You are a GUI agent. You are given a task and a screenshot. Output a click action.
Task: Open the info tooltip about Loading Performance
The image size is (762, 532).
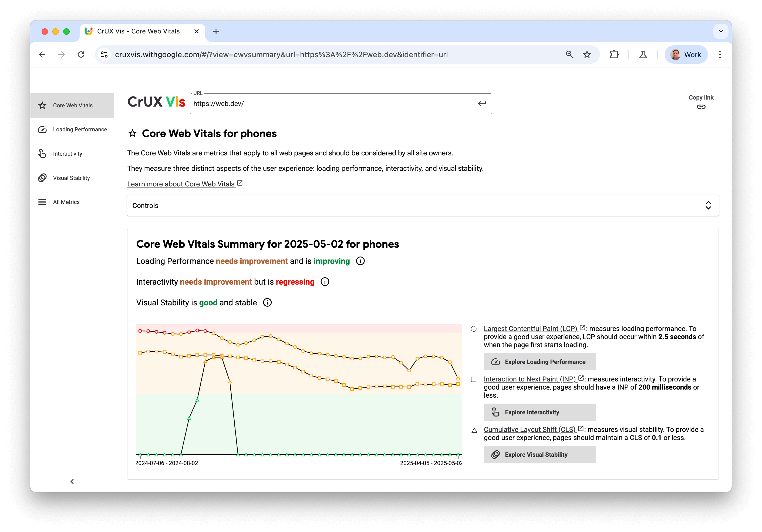(x=360, y=261)
